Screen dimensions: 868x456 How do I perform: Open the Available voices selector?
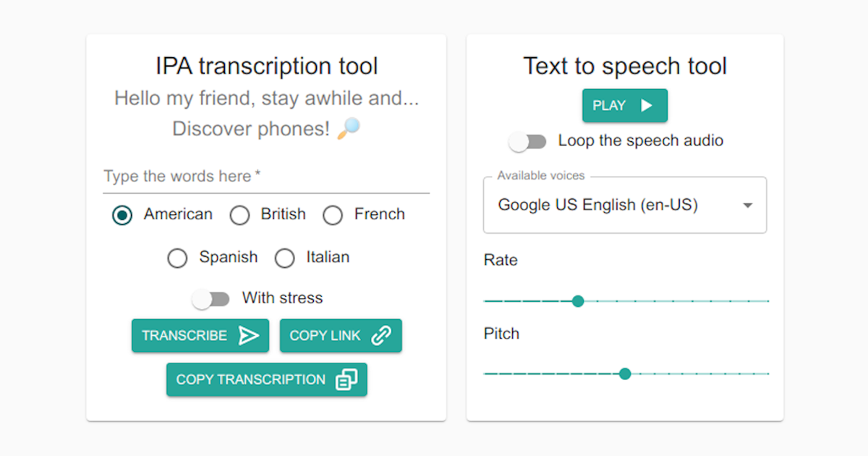[624, 205]
